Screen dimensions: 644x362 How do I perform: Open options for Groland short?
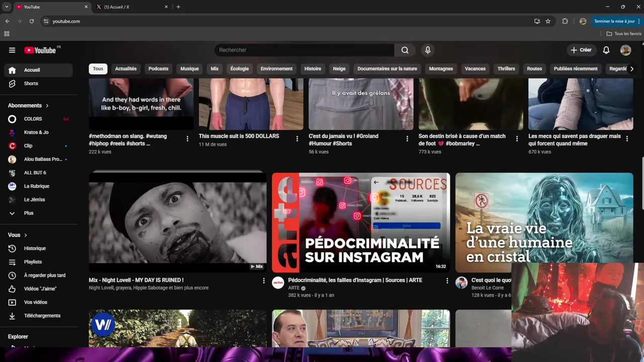pos(408,139)
